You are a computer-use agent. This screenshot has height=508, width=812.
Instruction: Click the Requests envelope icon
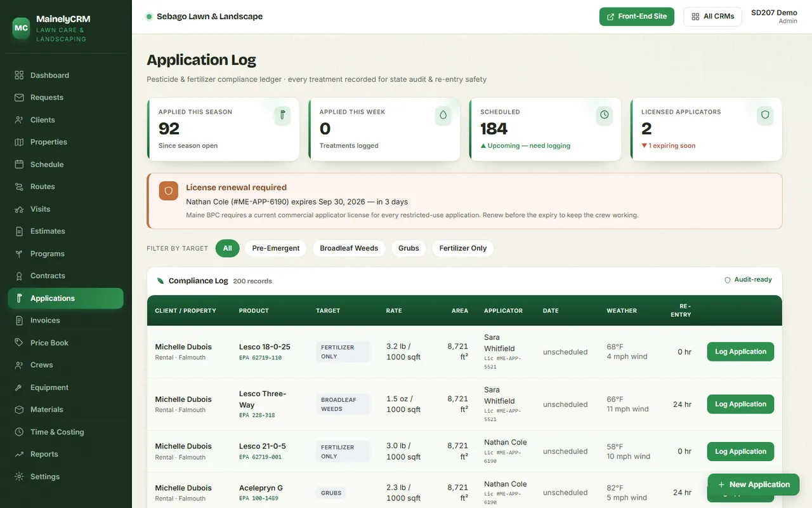[x=19, y=97]
